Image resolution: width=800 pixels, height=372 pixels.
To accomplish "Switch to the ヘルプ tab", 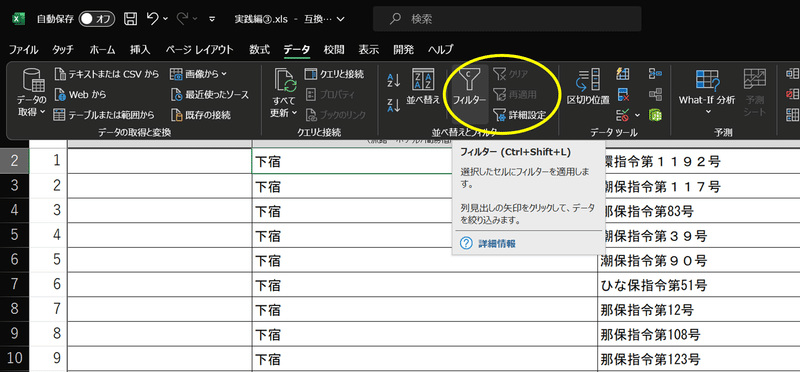I will 440,50.
